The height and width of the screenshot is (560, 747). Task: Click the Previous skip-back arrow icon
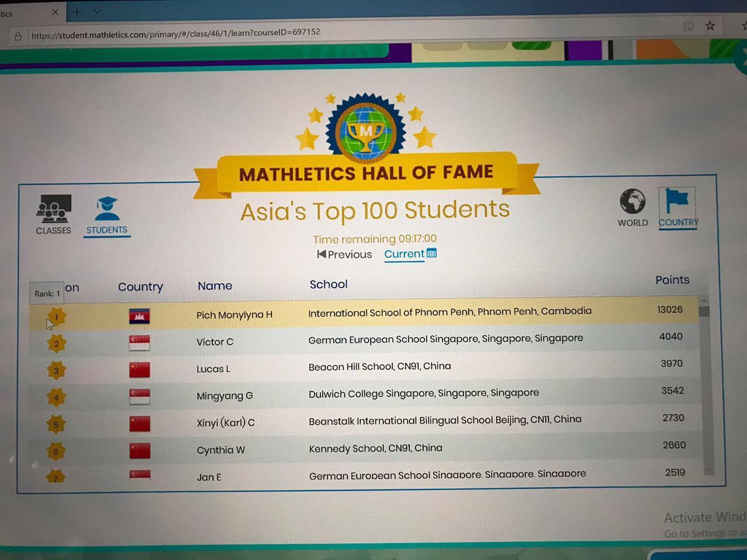[321, 254]
